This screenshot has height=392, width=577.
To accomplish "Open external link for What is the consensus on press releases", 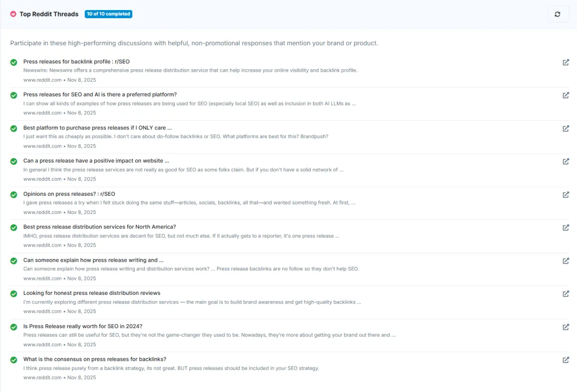I will (x=566, y=360).
